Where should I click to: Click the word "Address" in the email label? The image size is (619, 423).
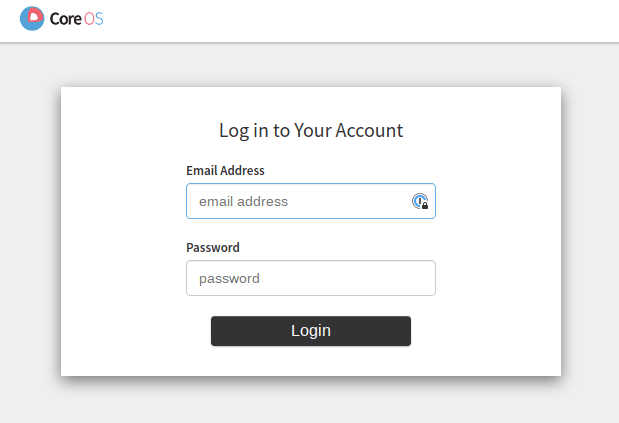pos(242,170)
